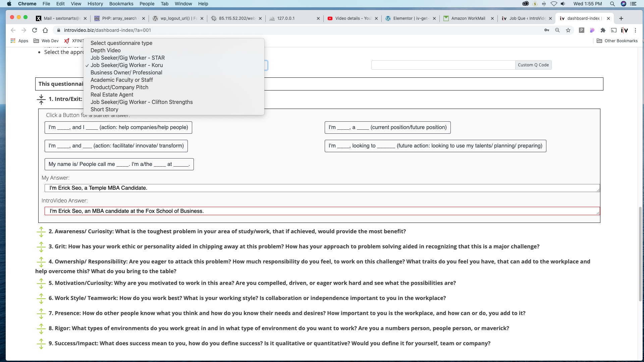Expand question 5 Motivation/Curiosity
The width and height of the screenshot is (644, 362).
(41, 283)
